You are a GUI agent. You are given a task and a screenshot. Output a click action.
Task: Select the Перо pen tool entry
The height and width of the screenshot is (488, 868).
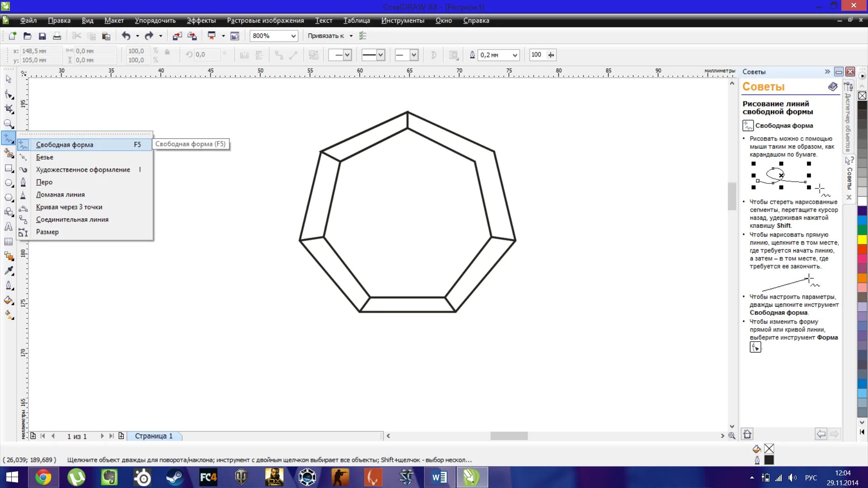point(44,182)
